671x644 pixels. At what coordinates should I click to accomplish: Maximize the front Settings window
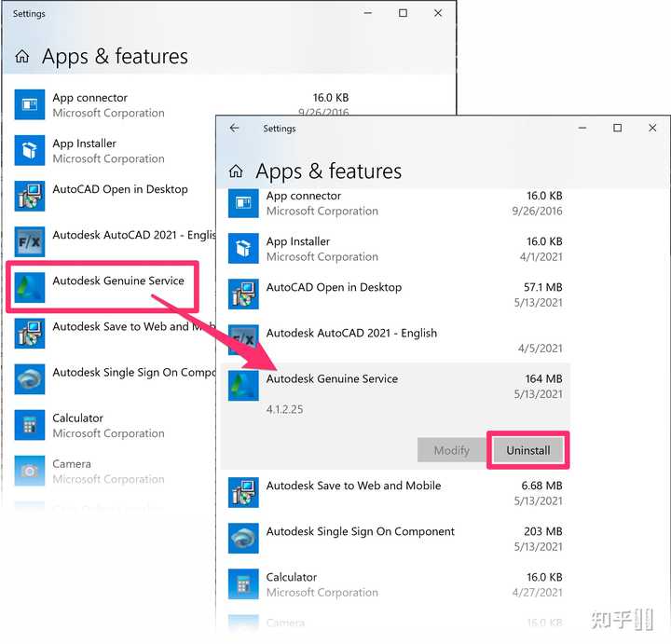617,128
